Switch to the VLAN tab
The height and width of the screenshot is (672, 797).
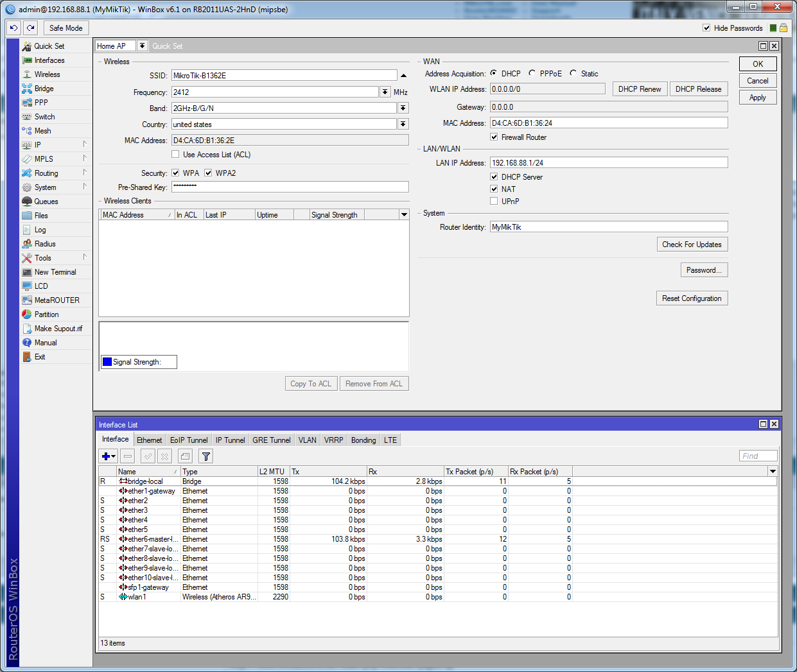(x=307, y=440)
